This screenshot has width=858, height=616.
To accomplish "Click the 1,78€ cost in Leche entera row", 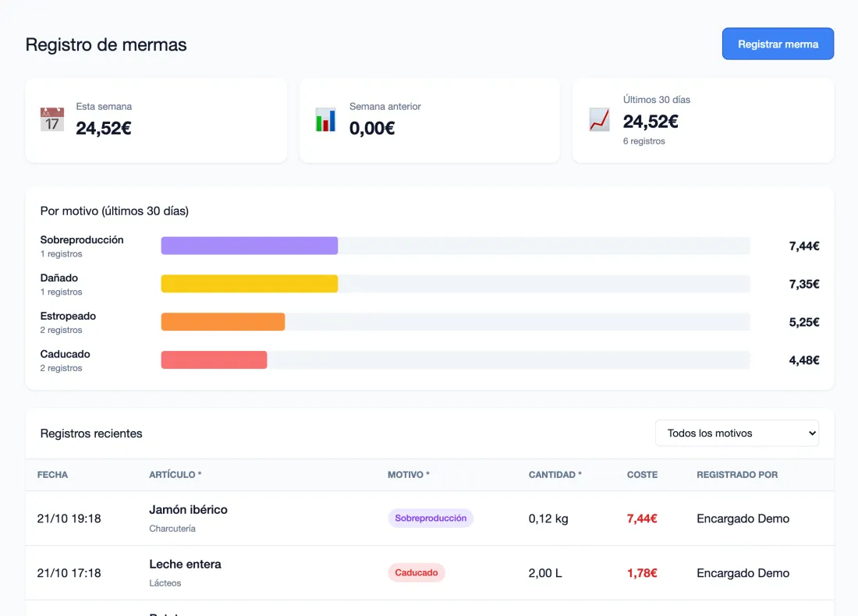I will click(642, 573).
